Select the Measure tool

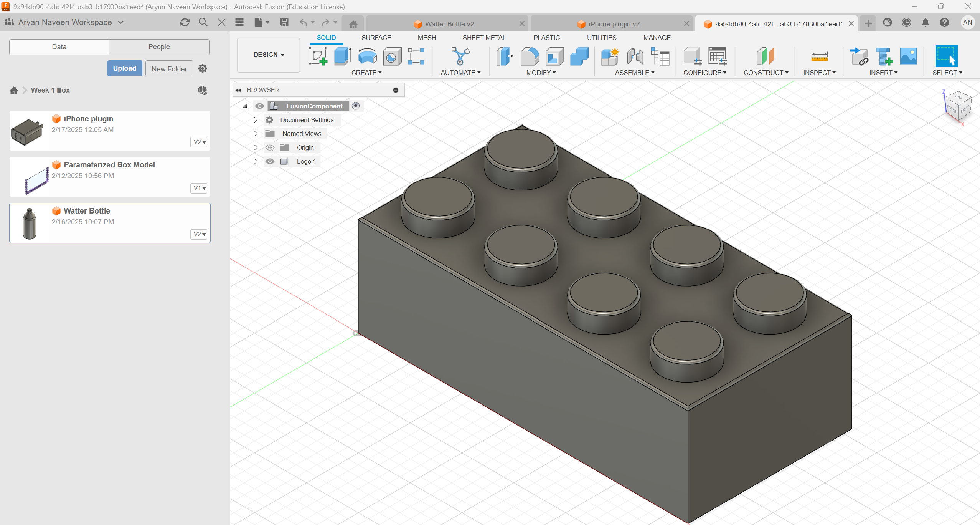pos(819,56)
